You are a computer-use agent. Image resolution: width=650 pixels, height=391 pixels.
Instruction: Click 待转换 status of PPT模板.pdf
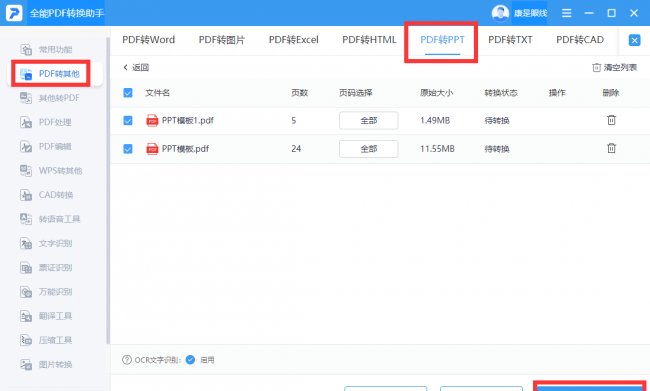point(497,149)
